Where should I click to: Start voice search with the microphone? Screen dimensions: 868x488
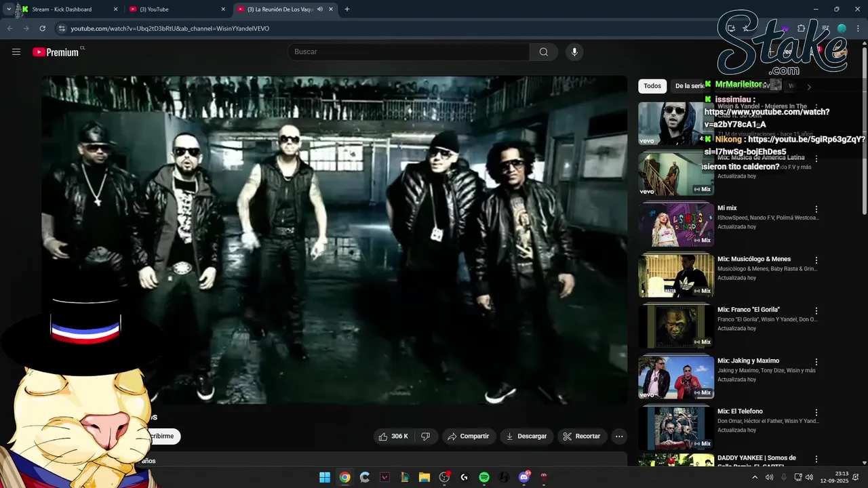(x=574, y=52)
